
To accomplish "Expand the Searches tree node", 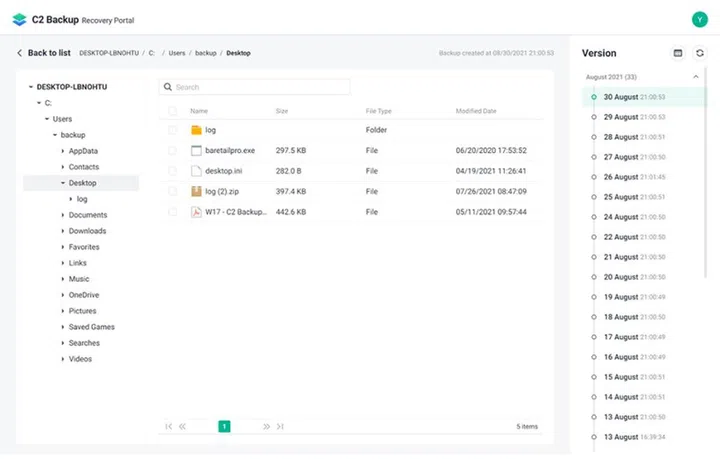I will click(x=63, y=343).
